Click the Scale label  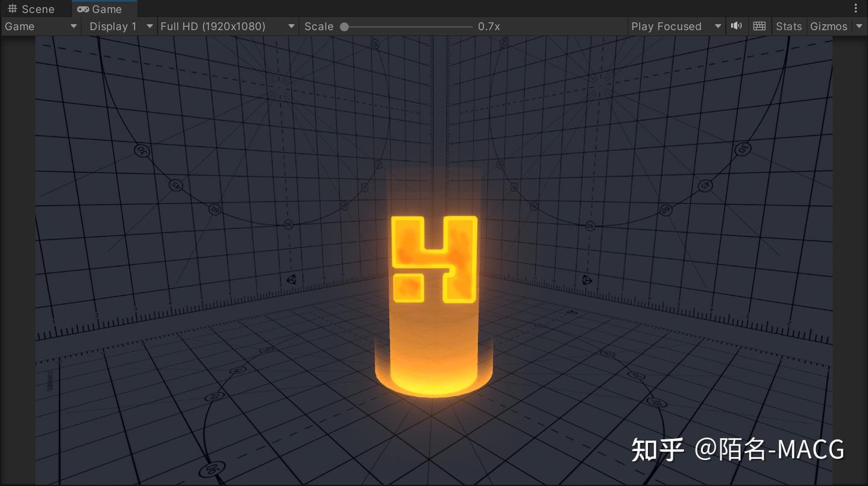[x=319, y=27]
